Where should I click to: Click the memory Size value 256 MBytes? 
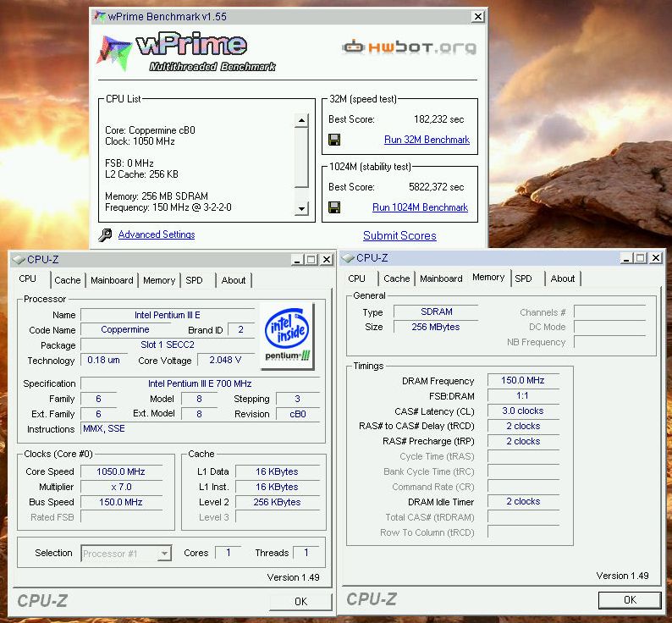click(x=436, y=327)
